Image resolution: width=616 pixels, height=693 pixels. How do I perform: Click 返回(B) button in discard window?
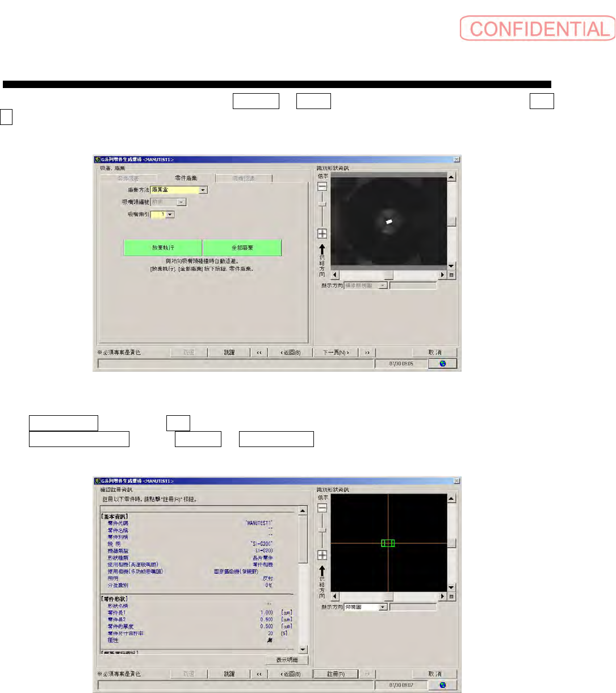[x=290, y=353]
